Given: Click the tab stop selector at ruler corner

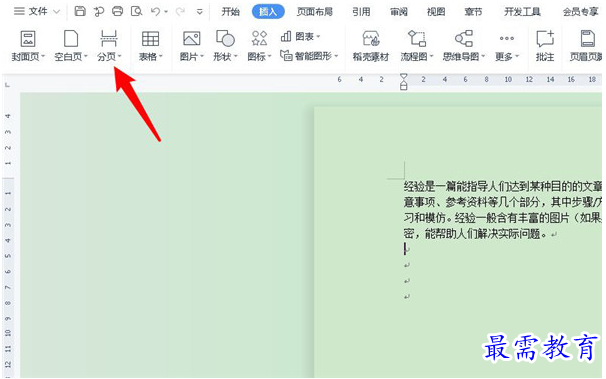Looking at the screenshot, I should 7,84.
